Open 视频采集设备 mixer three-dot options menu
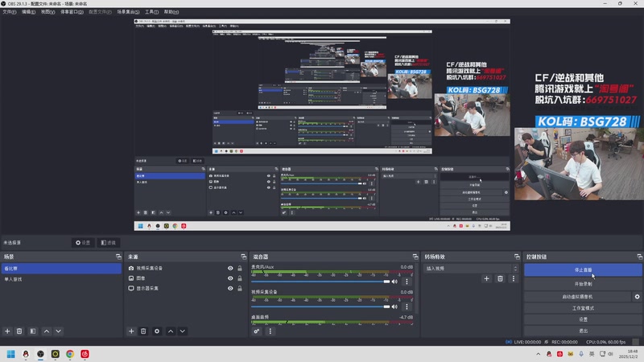Viewport: 644px width, 362px height. tap(407, 306)
